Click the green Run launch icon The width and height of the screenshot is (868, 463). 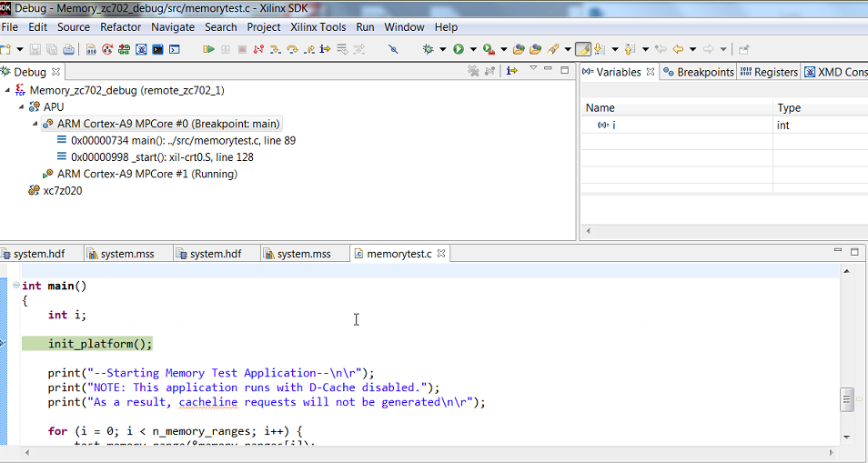pyautogui.click(x=459, y=49)
